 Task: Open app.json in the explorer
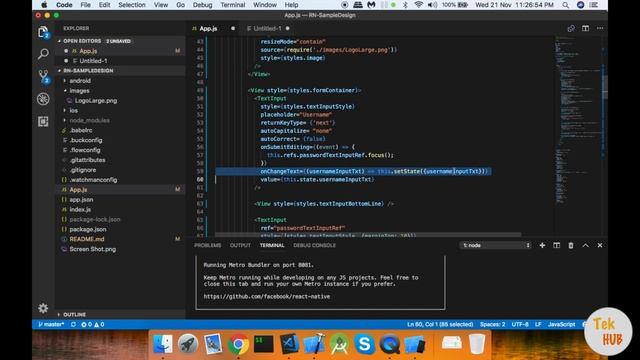tap(81, 200)
